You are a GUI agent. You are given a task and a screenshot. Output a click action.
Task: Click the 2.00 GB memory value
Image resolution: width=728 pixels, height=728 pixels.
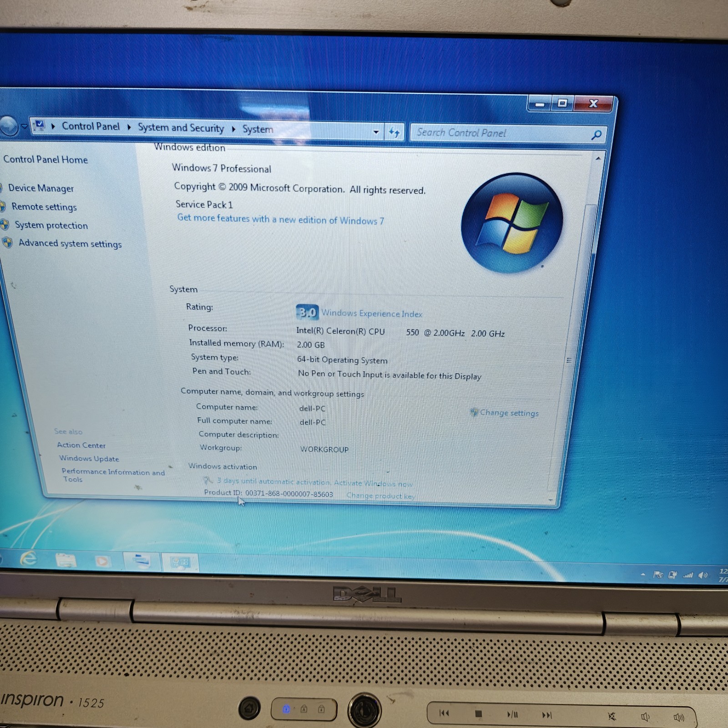[x=311, y=345]
